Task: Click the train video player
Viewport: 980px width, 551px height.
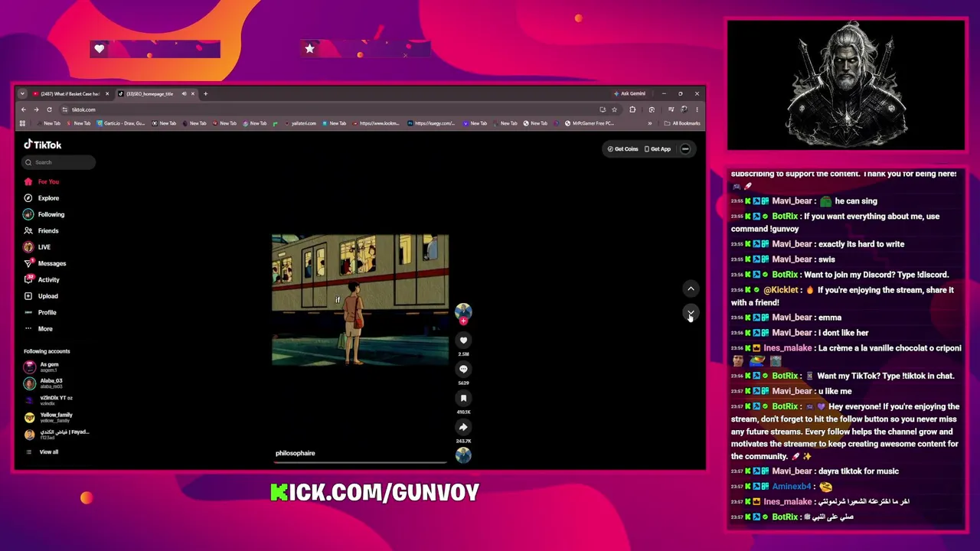Action: (360, 300)
